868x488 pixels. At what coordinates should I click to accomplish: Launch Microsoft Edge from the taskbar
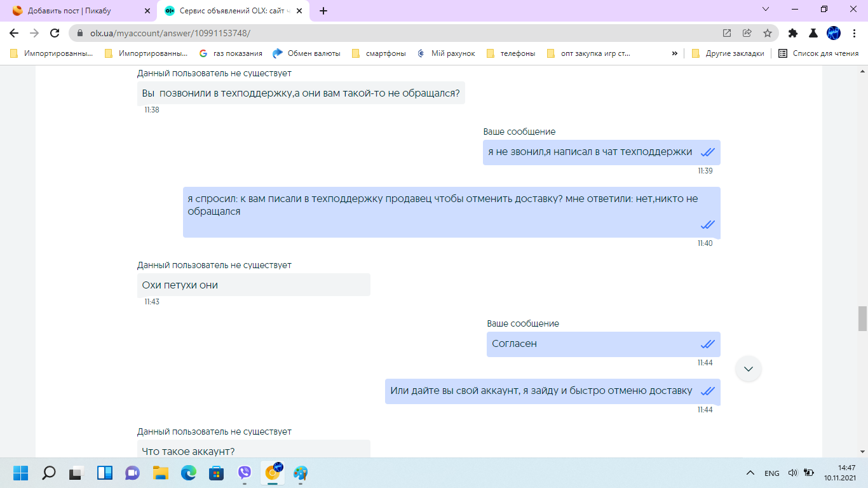coord(189,473)
